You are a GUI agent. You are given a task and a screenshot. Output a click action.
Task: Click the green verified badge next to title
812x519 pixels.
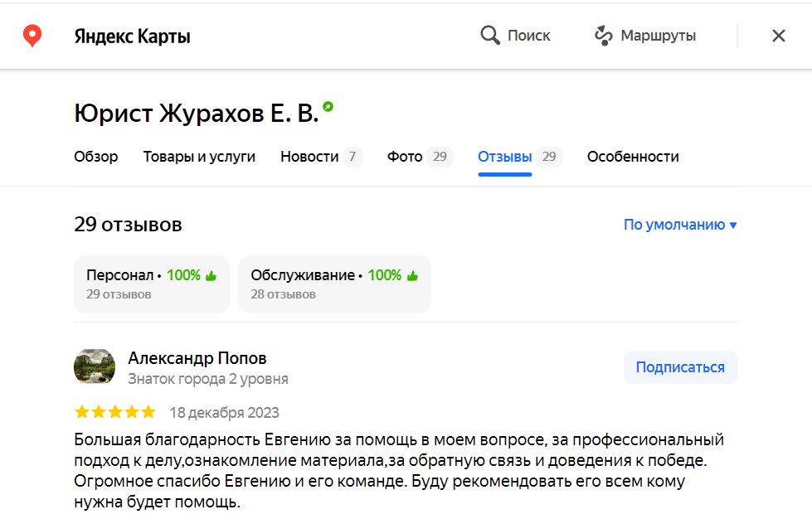(x=328, y=107)
